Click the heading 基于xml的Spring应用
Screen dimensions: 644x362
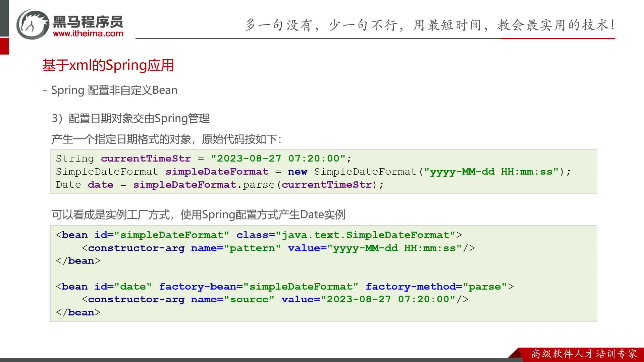(108, 65)
